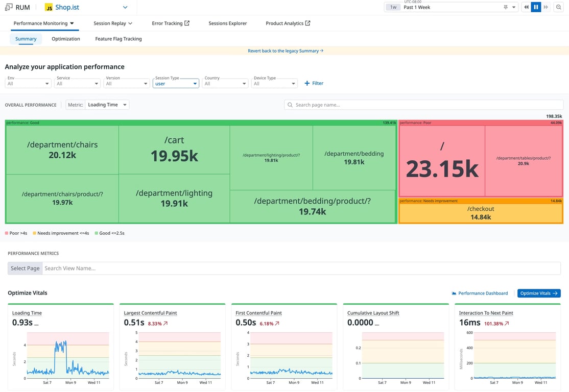Pause live data updates
The width and height of the screenshot is (569, 392).
pos(536,7)
